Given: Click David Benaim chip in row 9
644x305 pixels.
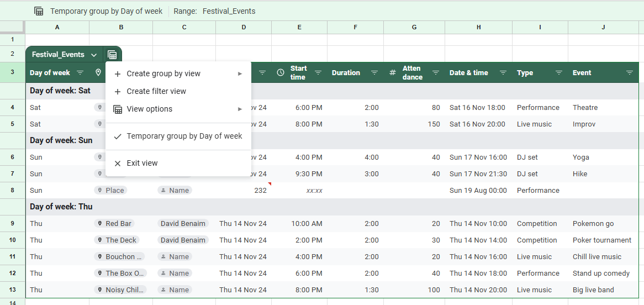Looking at the screenshot, I should pyautogui.click(x=183, y=224).
